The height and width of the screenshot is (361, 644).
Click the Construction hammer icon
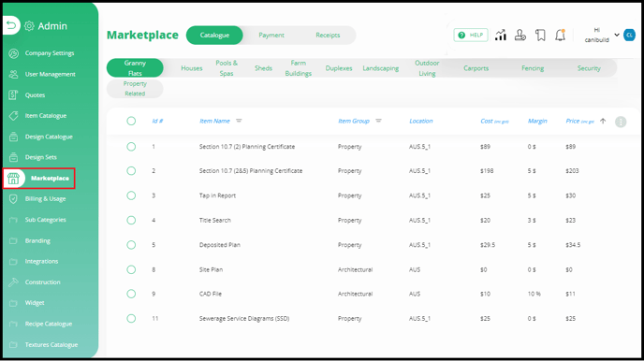pos(13,282)
